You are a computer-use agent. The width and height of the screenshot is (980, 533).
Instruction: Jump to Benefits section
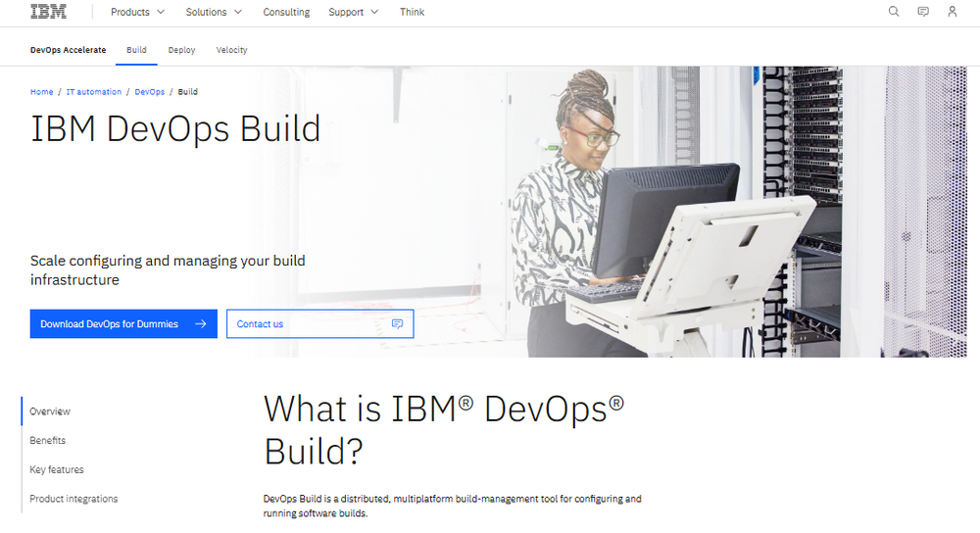[47, 441]
